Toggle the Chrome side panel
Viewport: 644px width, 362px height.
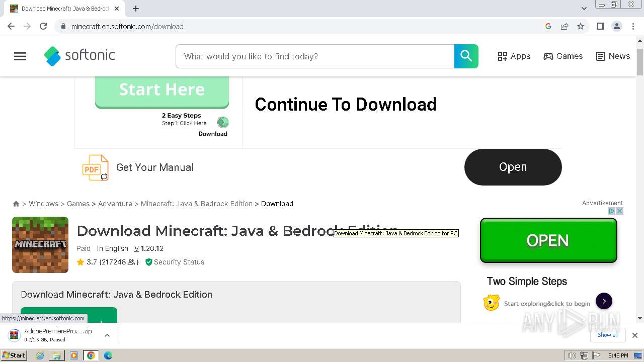click(x=601, y=26)
